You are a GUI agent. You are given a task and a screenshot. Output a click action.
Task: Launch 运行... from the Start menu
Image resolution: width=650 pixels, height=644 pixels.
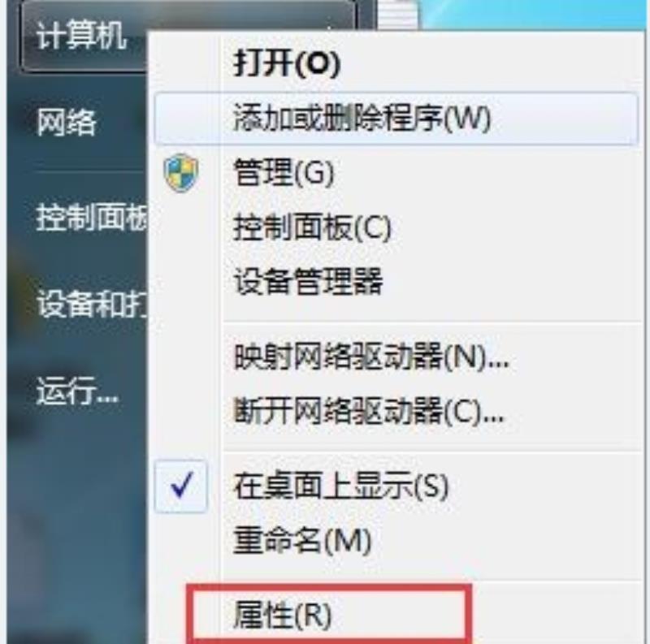(77, 391)
